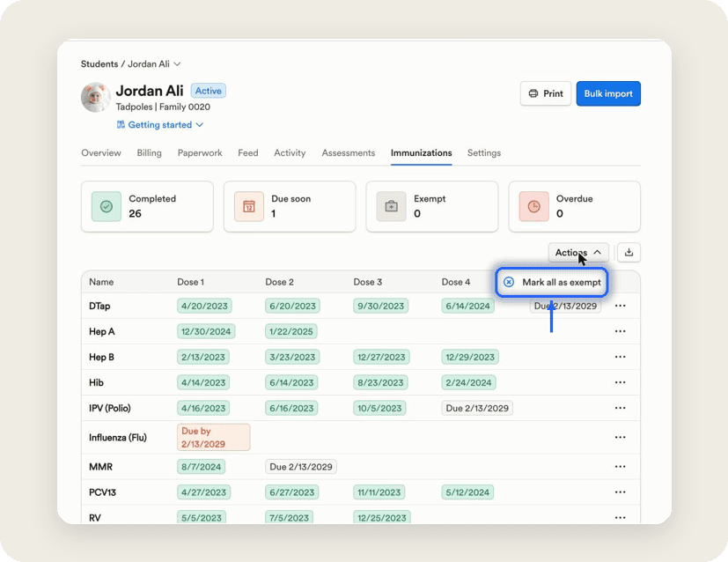
Task: Open the Jordan Ali breadcrumb dropdown chevron
Action: coord(177,64)
